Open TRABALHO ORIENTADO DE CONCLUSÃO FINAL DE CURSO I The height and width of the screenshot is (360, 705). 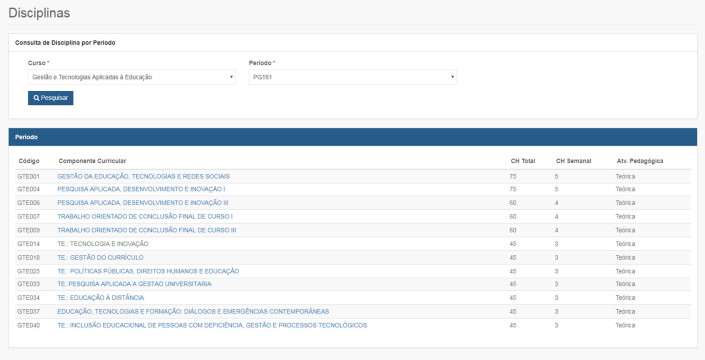(x=145, y=217)
